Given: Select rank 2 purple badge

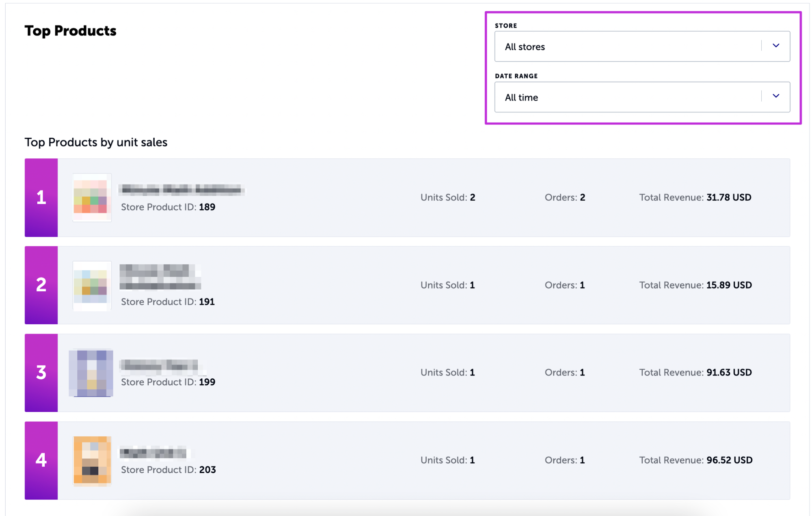Looking at the screenshot, I should 41,285.
